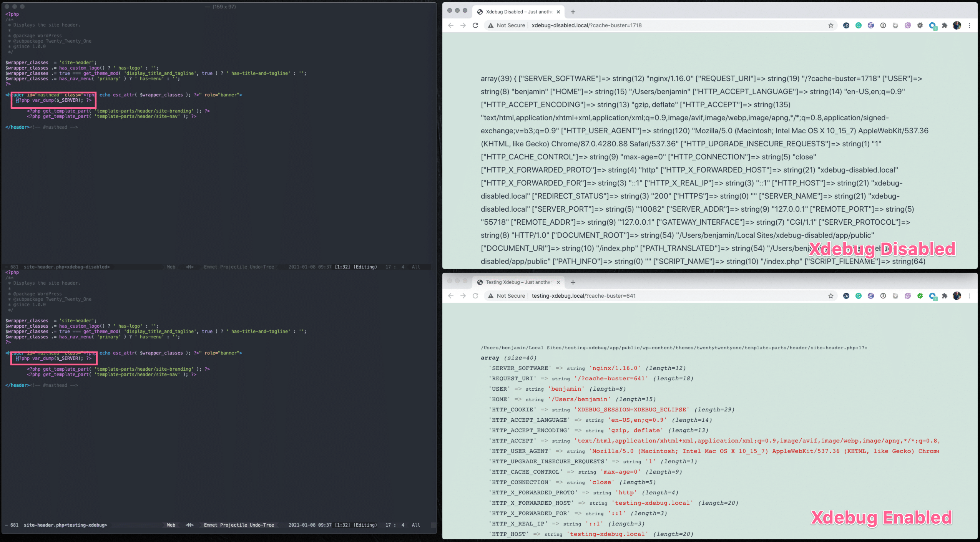Click the green Xdebug helper bug icon in the bottom browser
Screen dimensions: 980x542
pos(920,296)
